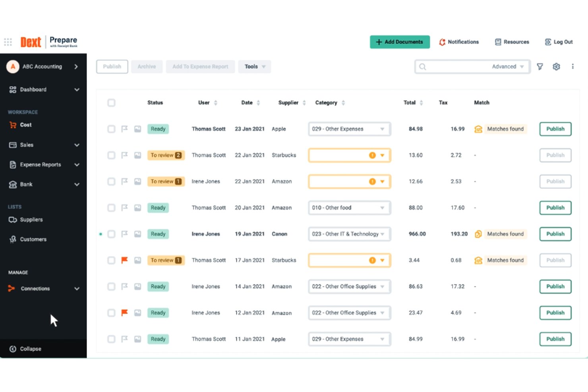Select the 22 Jan Starbucks row checkbox

pos(111,155)
